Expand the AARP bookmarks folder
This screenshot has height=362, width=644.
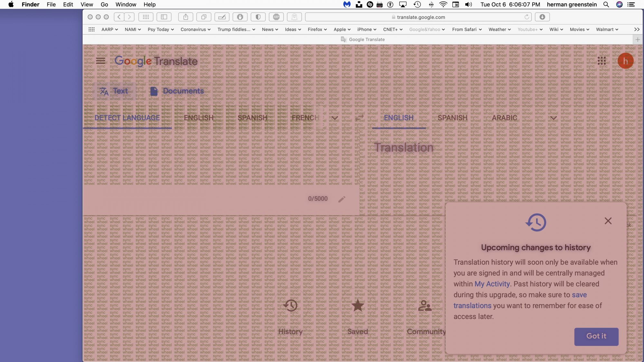point(109,29)
